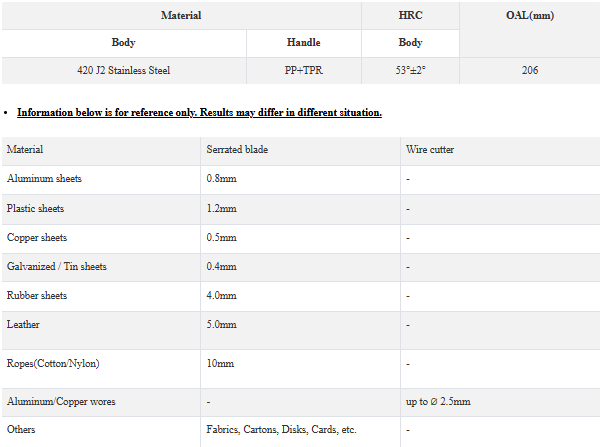Click the OAL(mm) column header

[530, 15]
